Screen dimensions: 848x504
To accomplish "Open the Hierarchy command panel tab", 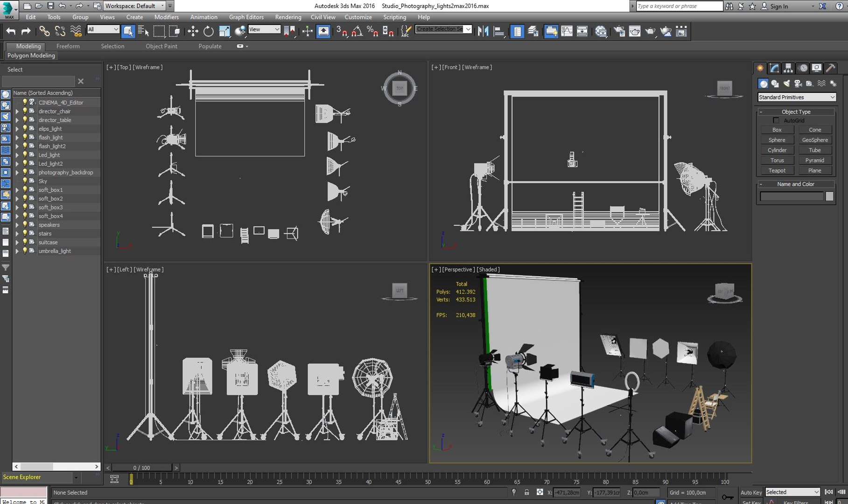I will click(788, 68).
